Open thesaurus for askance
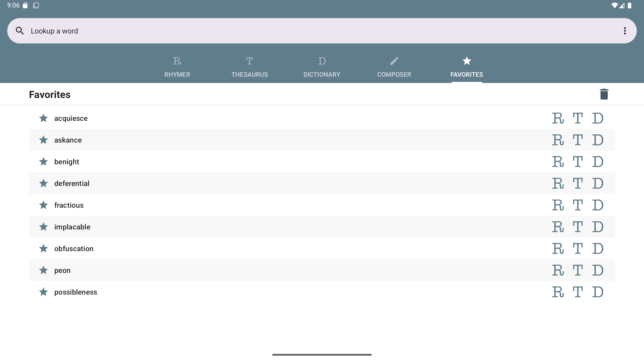Image resolution: width=644 pixels, height=362 pixels. pos(578,140)
